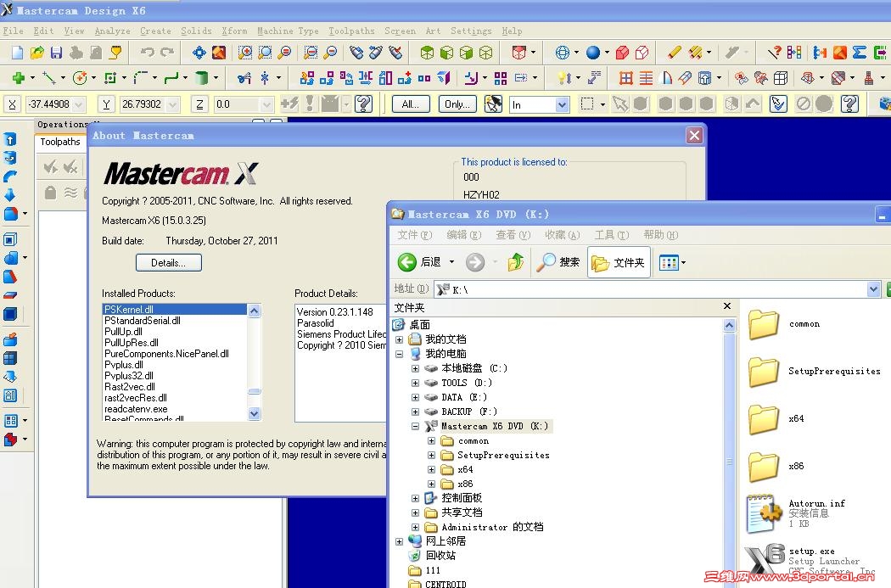Collapse the Mastercam X6 DVD (K:) node

pos(416,426)
